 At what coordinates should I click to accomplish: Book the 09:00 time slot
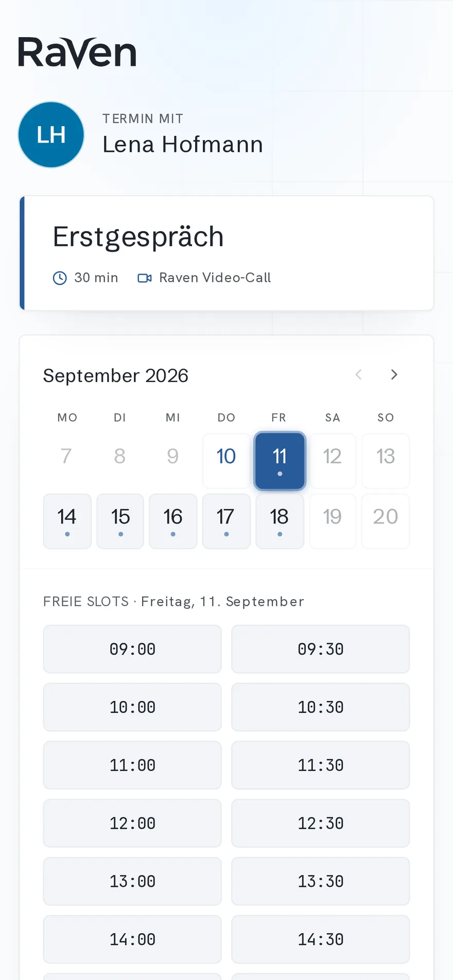pos(132,649)
